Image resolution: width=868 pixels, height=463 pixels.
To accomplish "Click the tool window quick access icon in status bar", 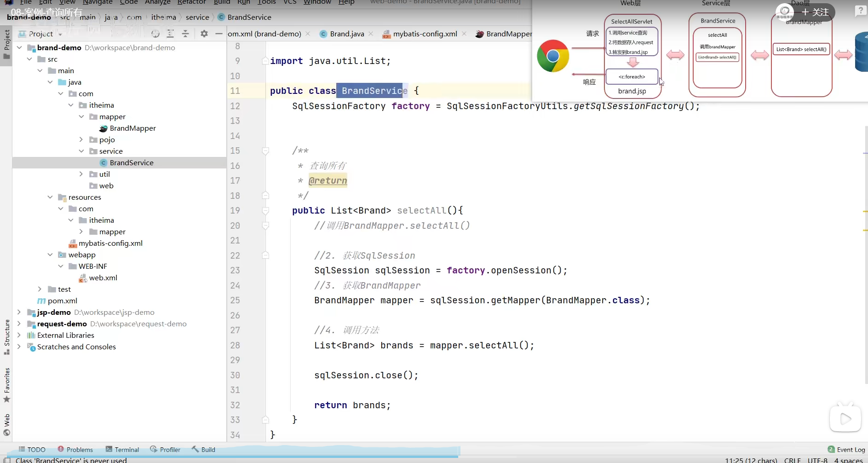I will (x=7, y=460).
